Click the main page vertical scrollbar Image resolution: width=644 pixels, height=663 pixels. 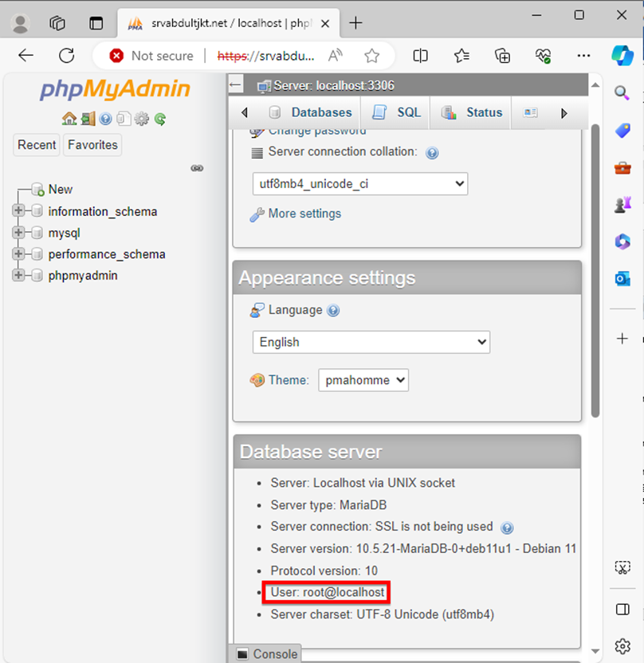(x=595, y=271)
